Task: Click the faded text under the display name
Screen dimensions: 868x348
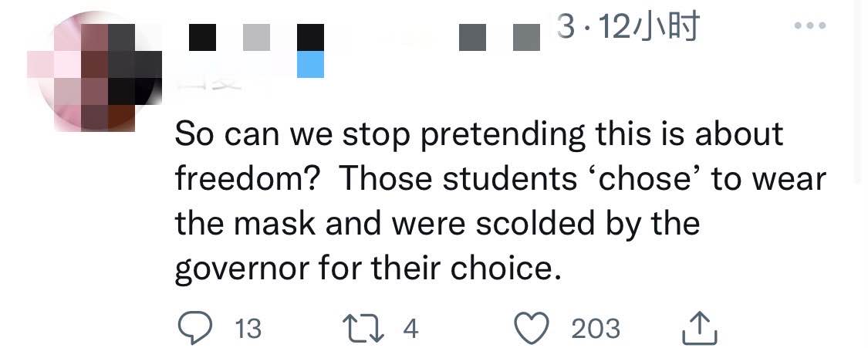Action: click(209, 85)
